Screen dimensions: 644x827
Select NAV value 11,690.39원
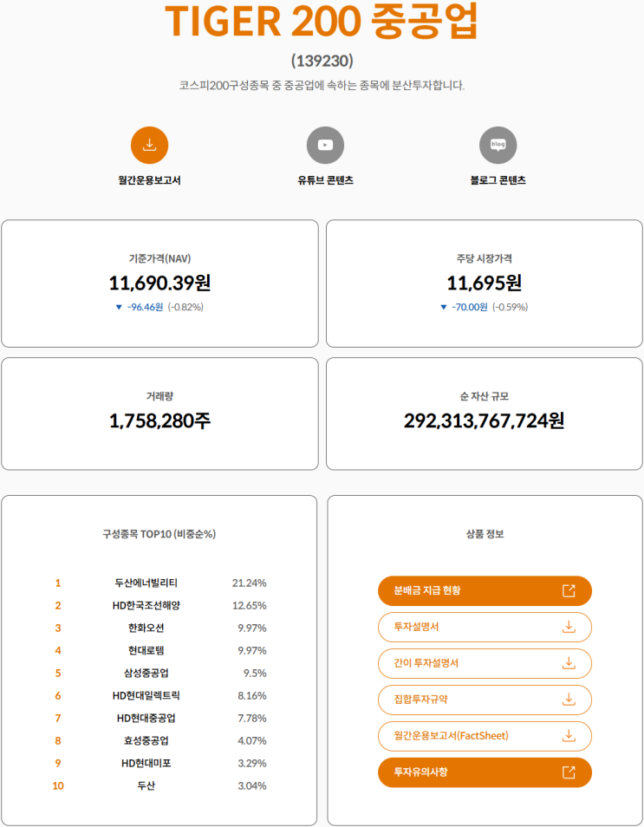(x=159, y=283)
